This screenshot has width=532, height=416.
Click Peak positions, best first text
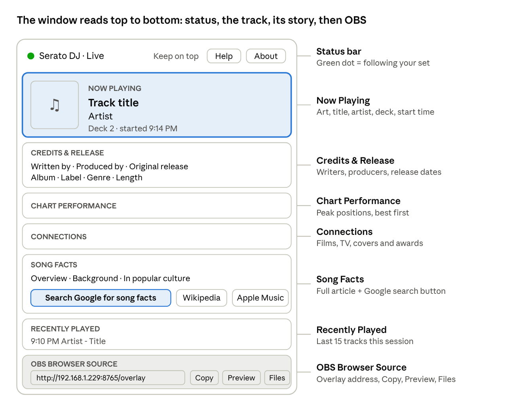[363, 213]
